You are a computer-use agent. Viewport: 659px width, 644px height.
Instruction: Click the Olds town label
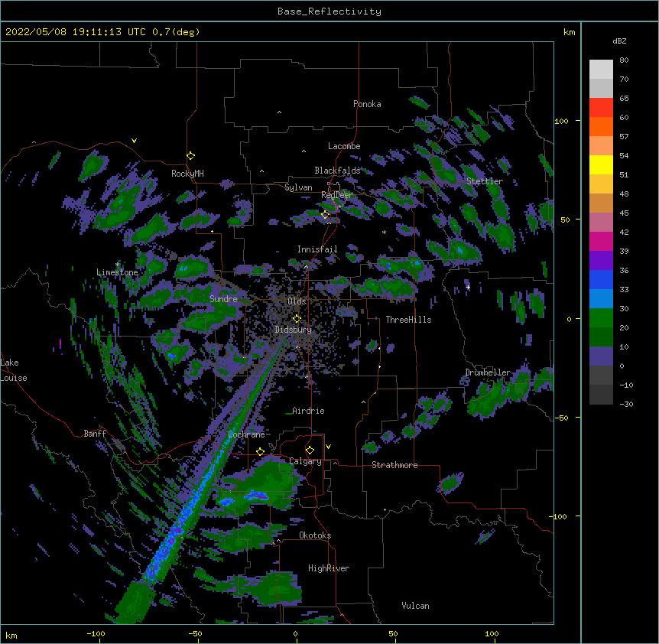(297, 301)
